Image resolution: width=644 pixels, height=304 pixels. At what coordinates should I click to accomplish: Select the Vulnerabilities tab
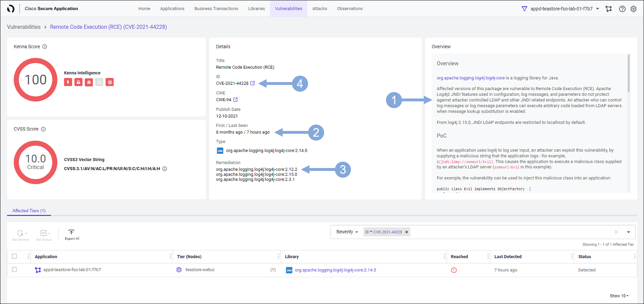point(289,9)
